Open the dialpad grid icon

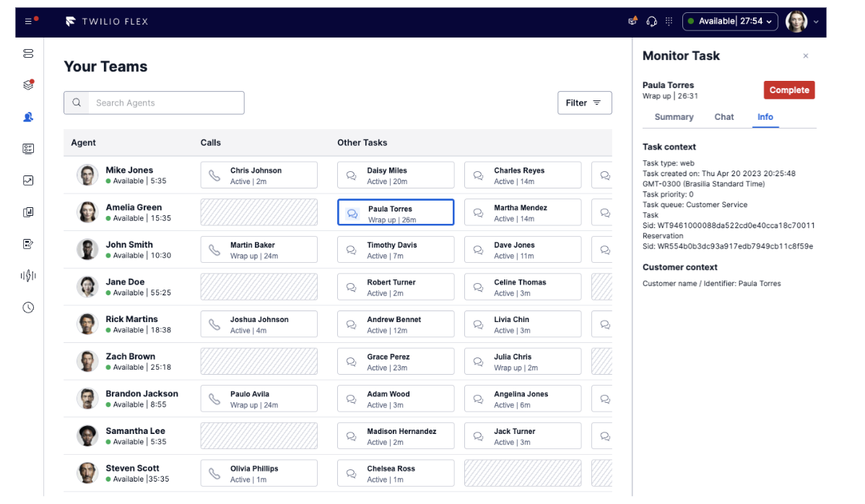point(669,22)
